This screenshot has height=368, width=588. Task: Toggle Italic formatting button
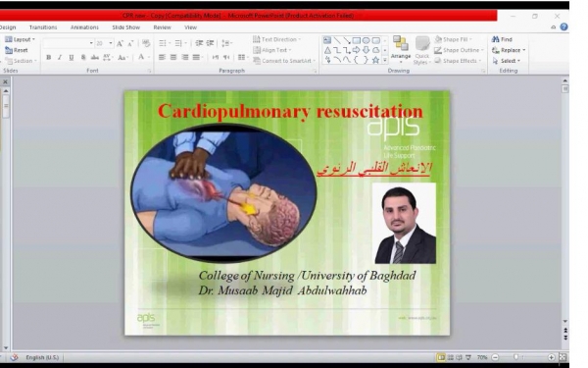(x=60, y=58)
